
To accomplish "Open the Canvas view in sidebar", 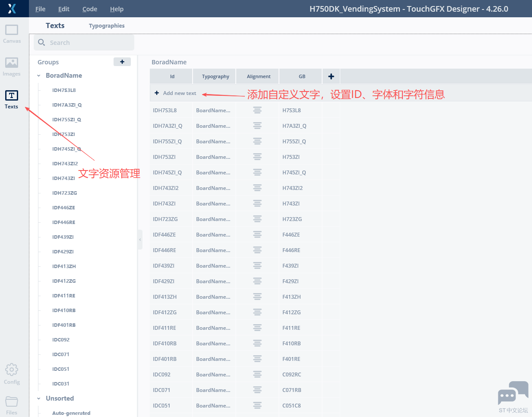I will (x=12, y=34).
